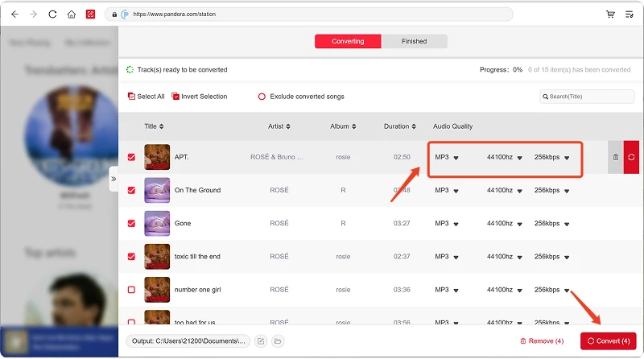Sort by the Title column
Image resolution: width=644 pixels, height=359 pixels.
[x=154, y=126]
